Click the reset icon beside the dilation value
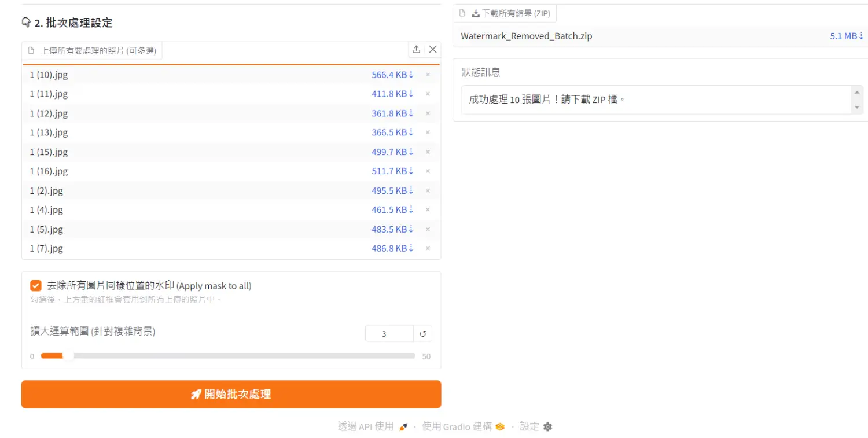Viewport: 868px width, 438px height. click(x=422, y=333)
